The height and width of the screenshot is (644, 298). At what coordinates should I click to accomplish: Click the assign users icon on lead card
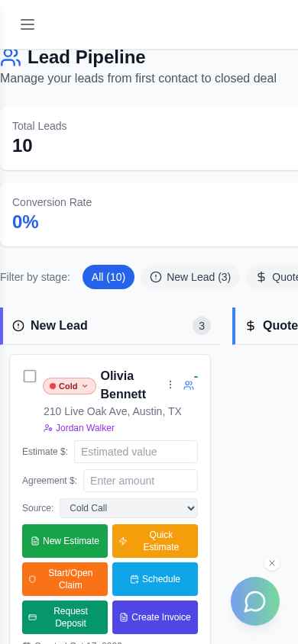click(x=189, y=385)
